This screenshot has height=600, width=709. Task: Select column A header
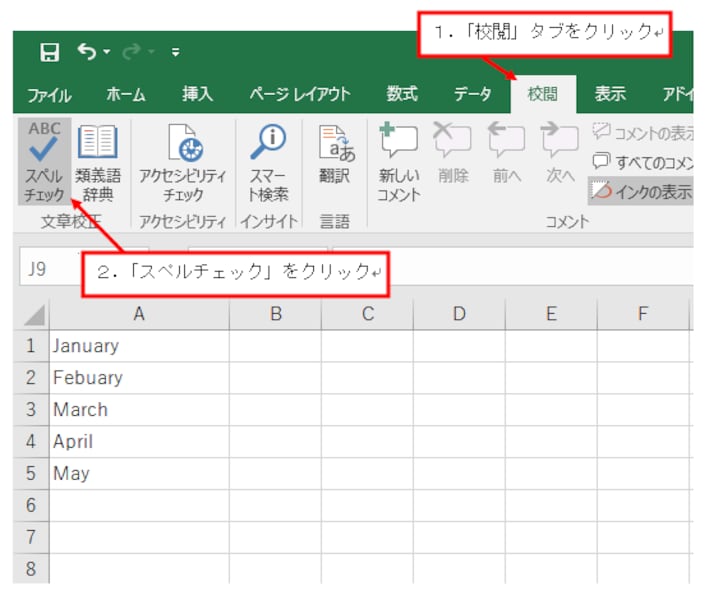click(x=139, y=313)
